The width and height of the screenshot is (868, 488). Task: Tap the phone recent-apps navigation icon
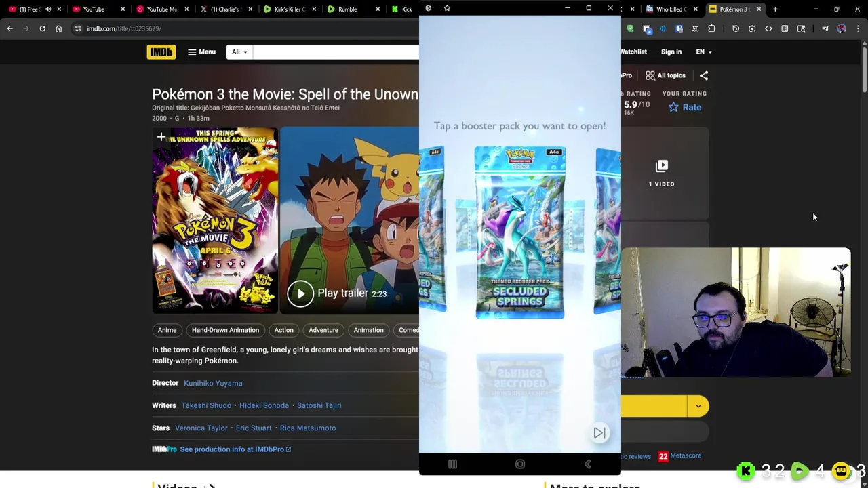click(x=452, y=464)
